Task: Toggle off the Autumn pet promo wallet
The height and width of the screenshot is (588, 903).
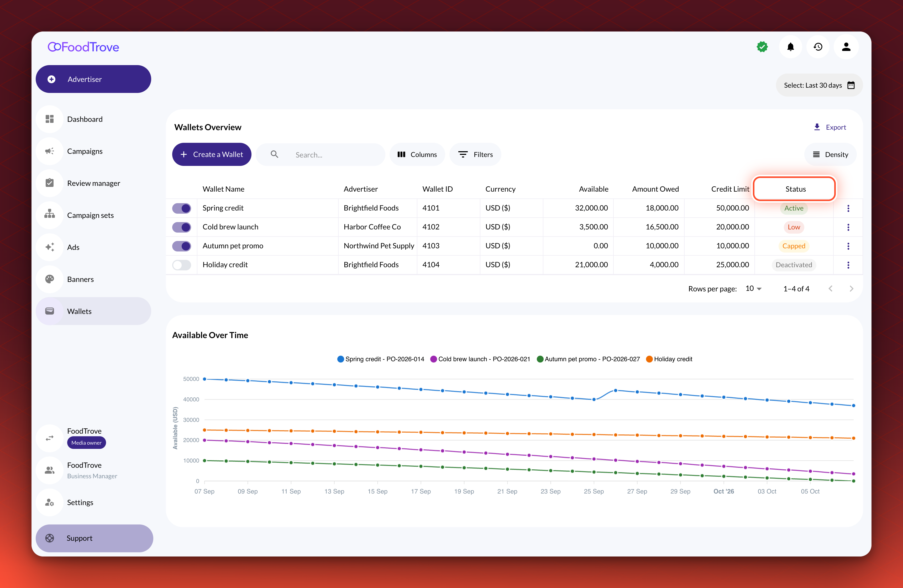Action: 182,246
